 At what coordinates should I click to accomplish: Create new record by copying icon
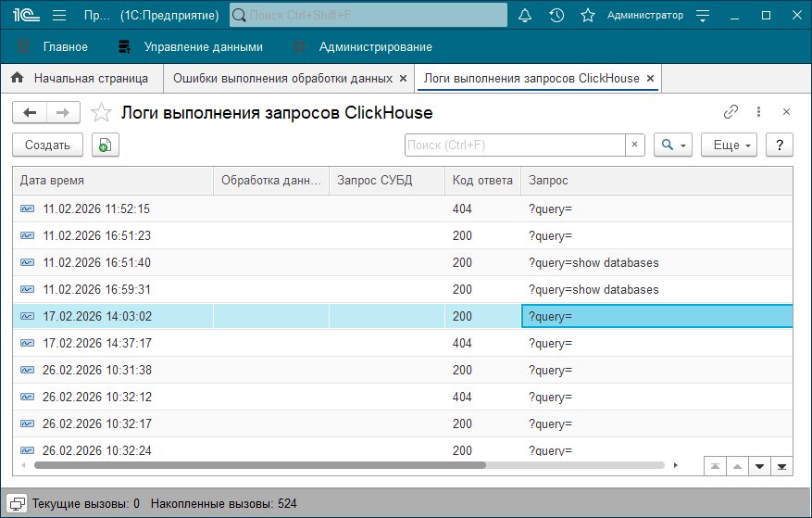[x=106, y=145]
